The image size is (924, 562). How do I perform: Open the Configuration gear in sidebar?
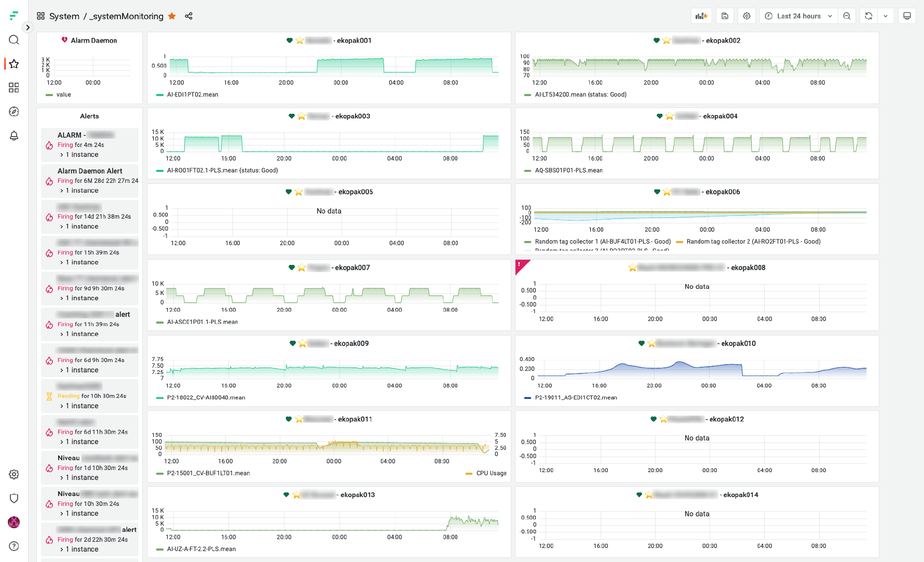tap(14, 474)
